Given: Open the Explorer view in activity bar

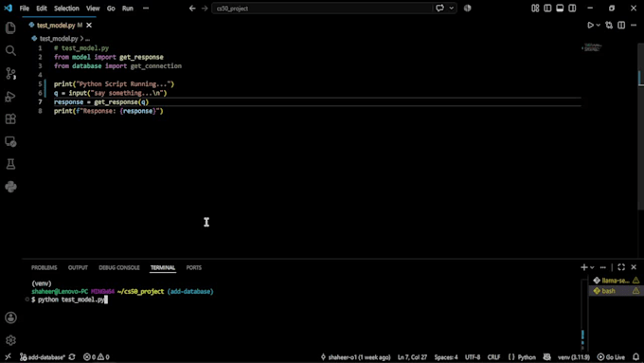Looking at the screenshot, I should click(x=10, y=27).
